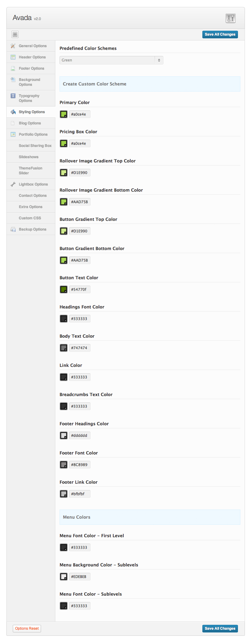Open the Social Sharing Box section

pos(35,146)
